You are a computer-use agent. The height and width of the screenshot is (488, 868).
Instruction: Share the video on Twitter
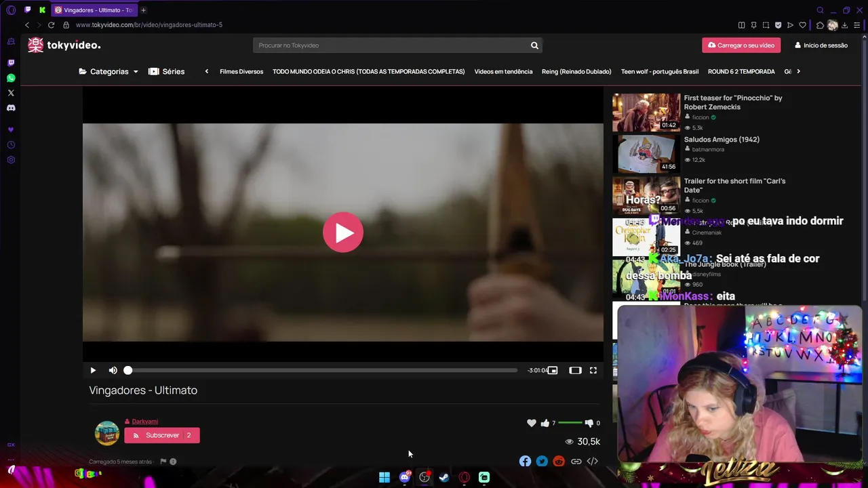pos(542,462)
